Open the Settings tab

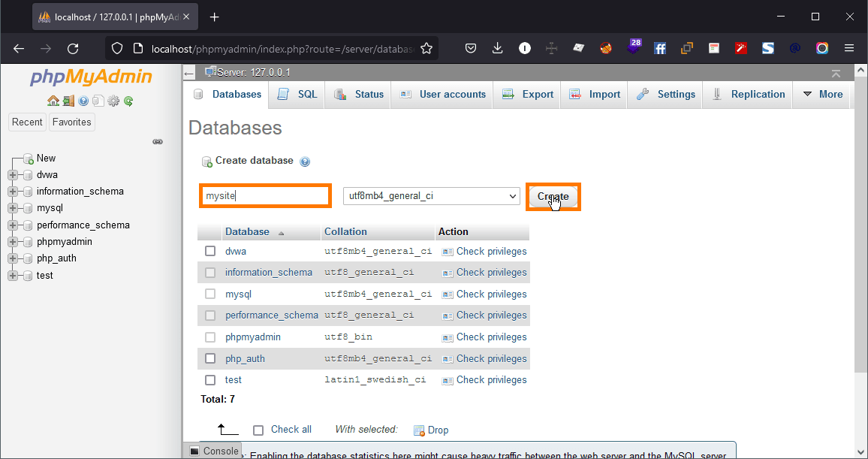coord(665,94)
